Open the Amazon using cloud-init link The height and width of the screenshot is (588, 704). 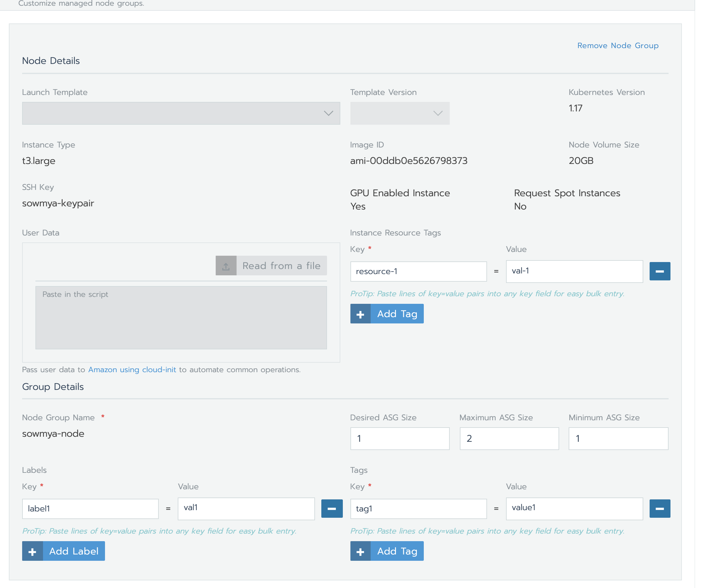pos(132,369)
